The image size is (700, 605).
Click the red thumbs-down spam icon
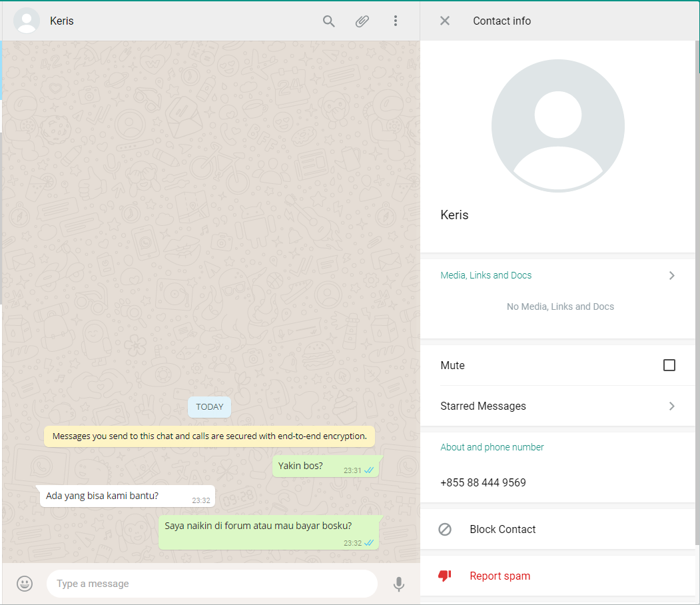coord(445,576)
